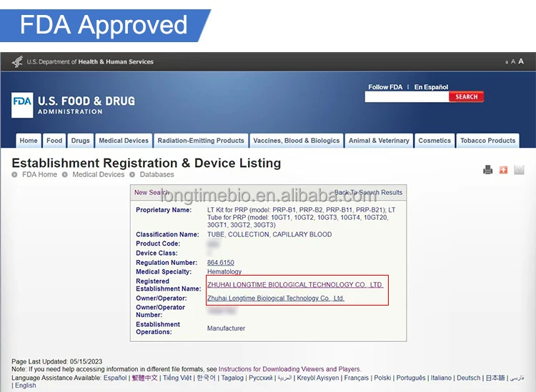
Task: Choose Tiếng Việt language assistance
Action: (x=177, y=378)
